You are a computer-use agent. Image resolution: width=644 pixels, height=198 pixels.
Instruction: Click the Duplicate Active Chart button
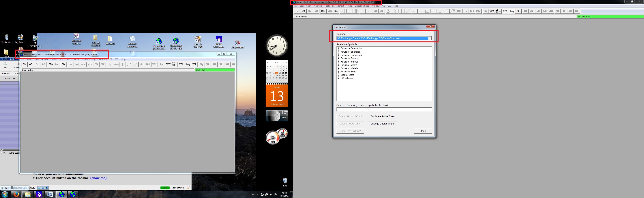click(382, 116)
